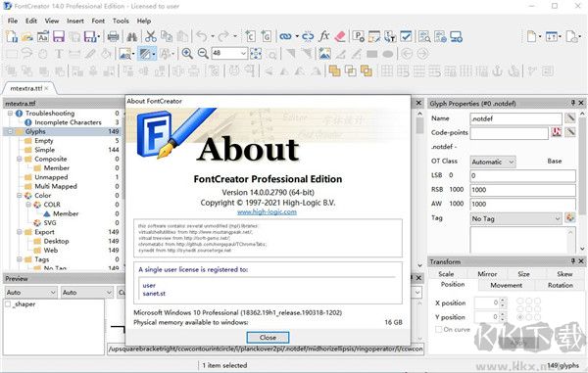Screen dimensions: 588x373
Task: Open the No Tag dropdown
Action: tap(516, 218)
